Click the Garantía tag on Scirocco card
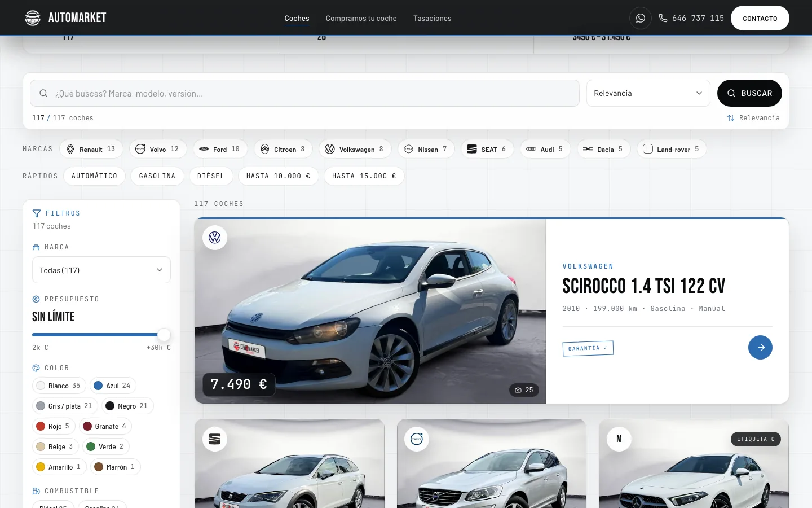Screen dimensions: 812x508 click(588, 348)
